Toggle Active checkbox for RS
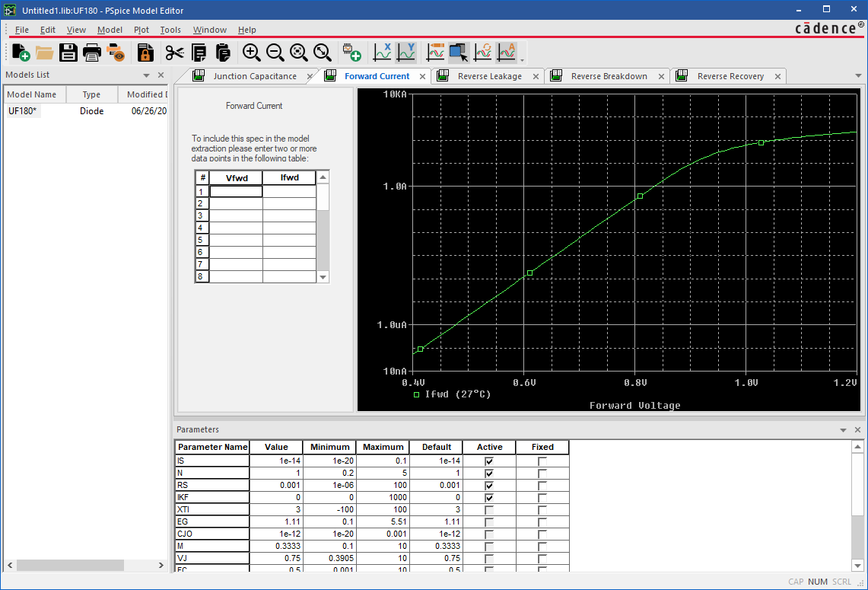The image size is (868, 590). pos(489,485)
